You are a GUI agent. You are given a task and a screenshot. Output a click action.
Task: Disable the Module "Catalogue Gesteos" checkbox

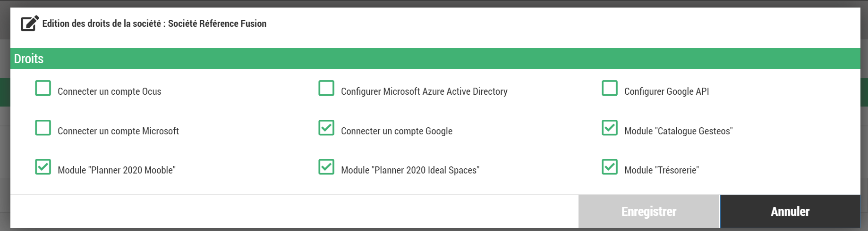pyautogui.click(x=610, y=128)
